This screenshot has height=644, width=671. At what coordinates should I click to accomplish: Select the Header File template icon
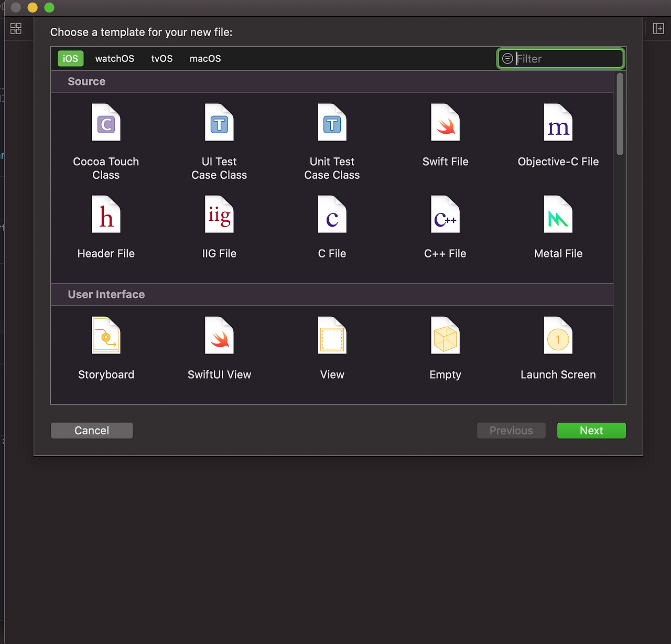coord(106,214)
